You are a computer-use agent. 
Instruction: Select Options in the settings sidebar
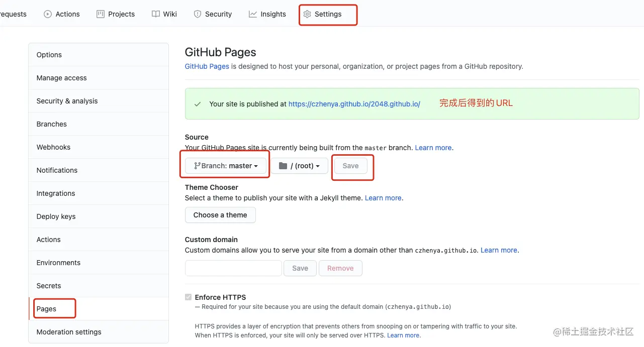[x=99, y=55]
